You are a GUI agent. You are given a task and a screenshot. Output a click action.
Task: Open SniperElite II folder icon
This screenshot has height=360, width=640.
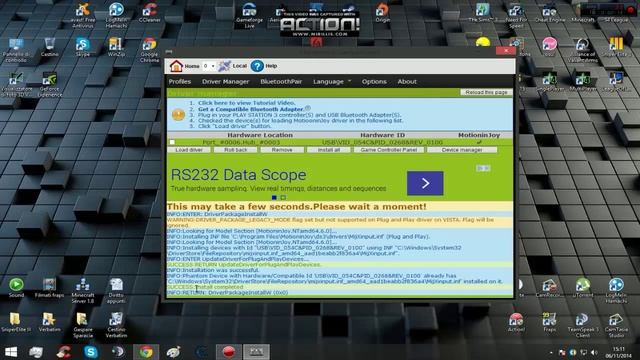click(x=16, y=322)
